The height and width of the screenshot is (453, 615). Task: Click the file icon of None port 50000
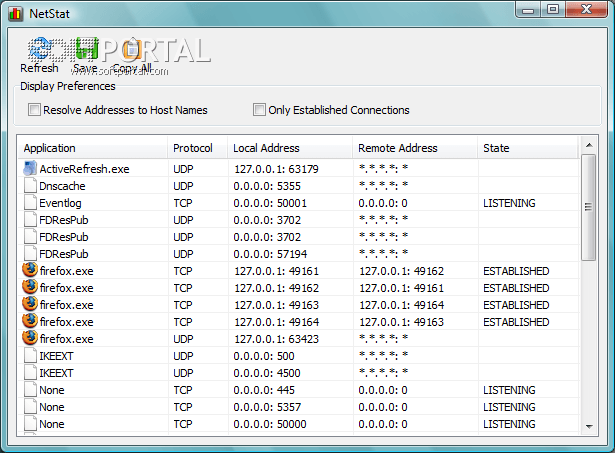click(x=30, y=423)
